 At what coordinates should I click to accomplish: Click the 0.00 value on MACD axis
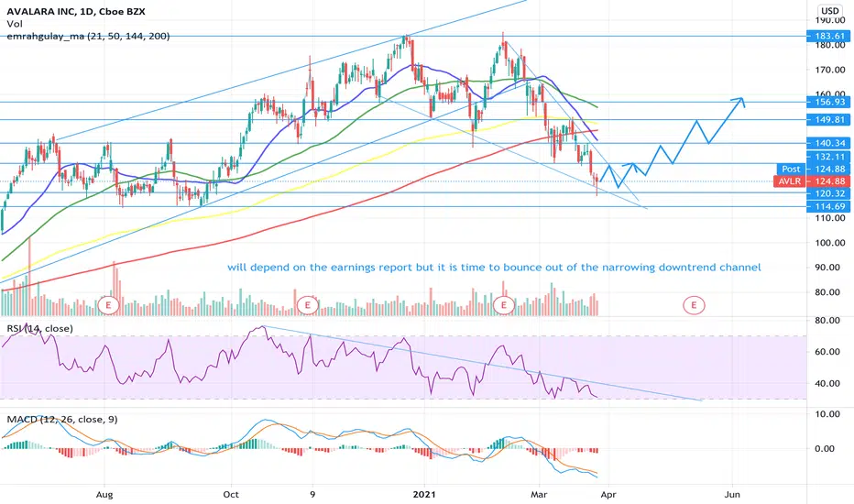click(x=825, y=449)
